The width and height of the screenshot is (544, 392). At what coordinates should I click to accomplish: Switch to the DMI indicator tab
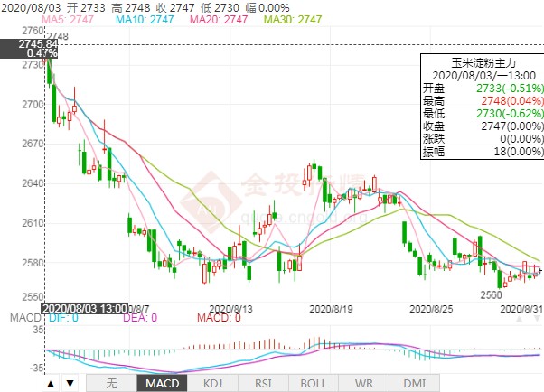(415, 383)
